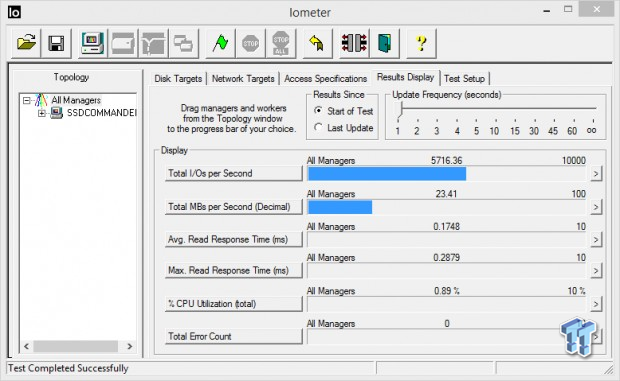Reset workers with yellow arrow icon
This screenshot has width=620, height=381.
point(317,43)
